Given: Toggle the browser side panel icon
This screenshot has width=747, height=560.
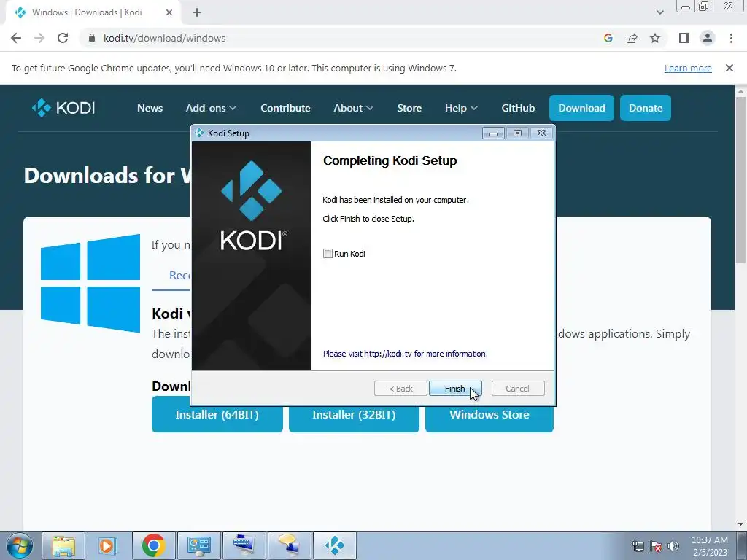Looking at the screenshot, I should (684, 38).
